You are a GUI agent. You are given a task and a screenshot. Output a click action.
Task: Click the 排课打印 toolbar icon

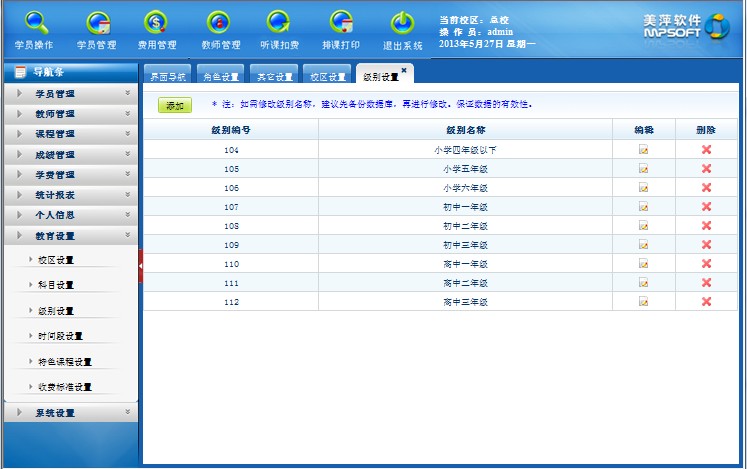(340, 29)
